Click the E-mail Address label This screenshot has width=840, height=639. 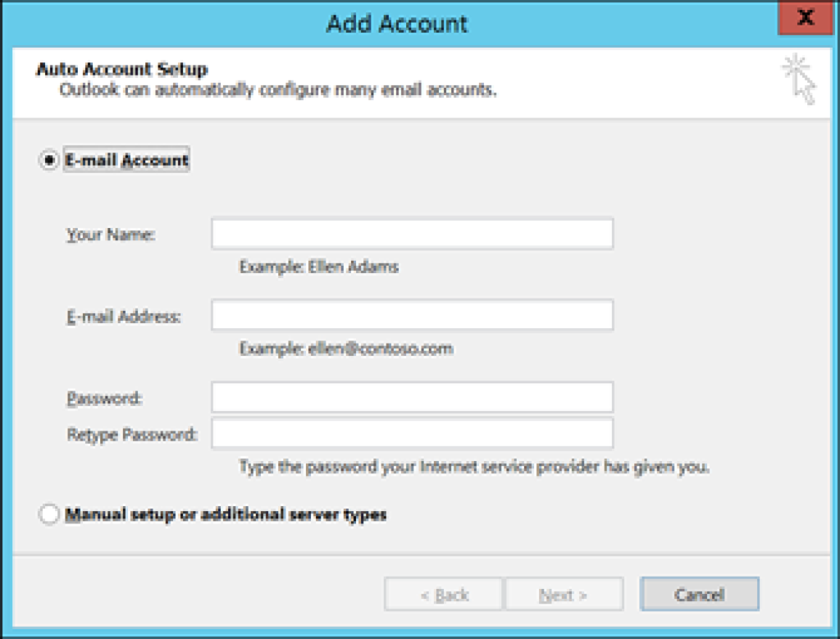point(124,317)
